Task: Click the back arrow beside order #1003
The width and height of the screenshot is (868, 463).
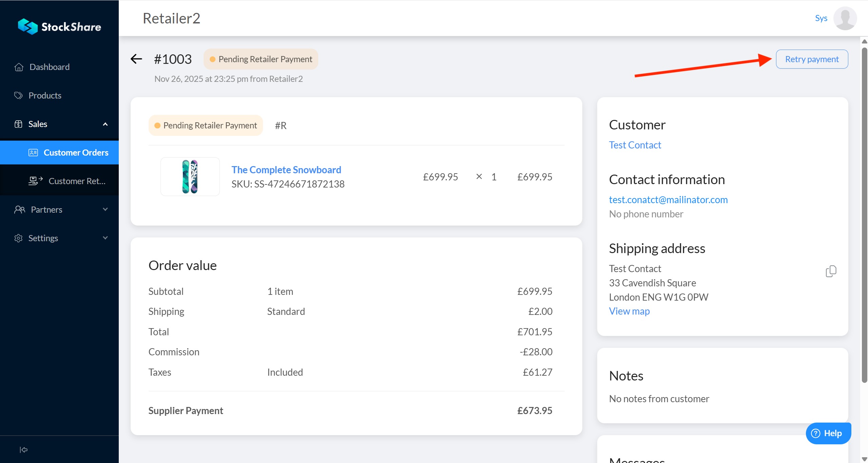Action: 136,59
